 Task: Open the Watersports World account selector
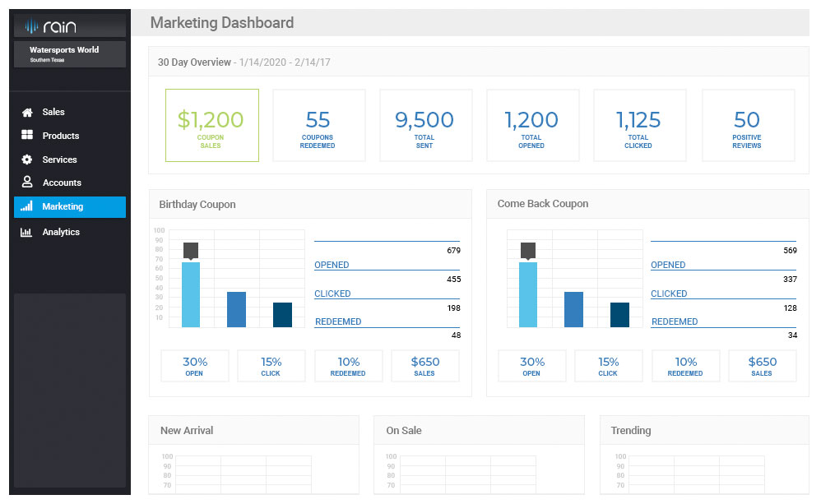pos(69,53)
